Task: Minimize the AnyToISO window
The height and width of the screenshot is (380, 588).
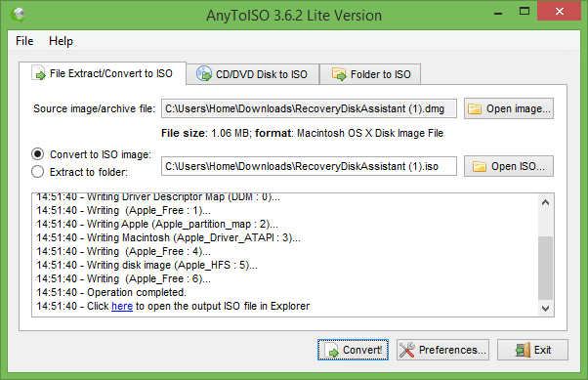Action: click(x=498, y=13)
